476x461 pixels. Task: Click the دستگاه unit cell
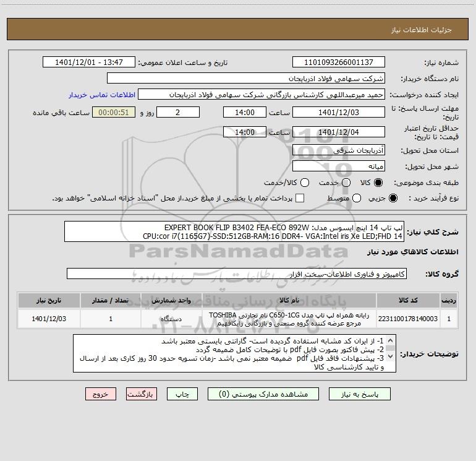click(171, 319)
